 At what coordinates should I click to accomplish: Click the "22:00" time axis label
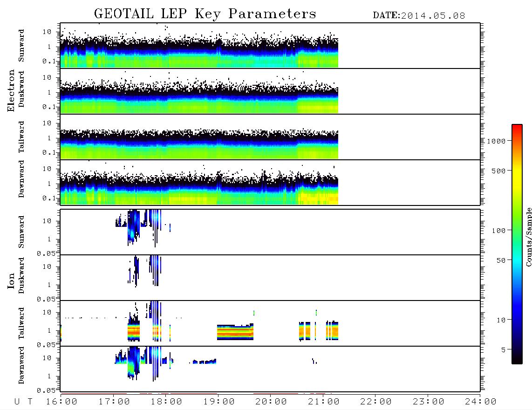point(376,402)
